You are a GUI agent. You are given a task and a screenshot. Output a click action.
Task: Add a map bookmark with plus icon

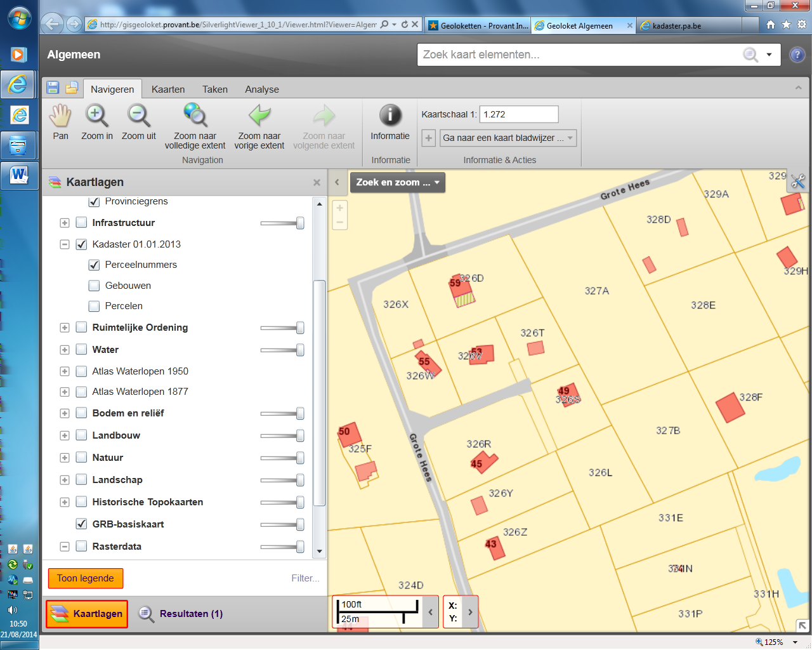[x=429, y=138]
